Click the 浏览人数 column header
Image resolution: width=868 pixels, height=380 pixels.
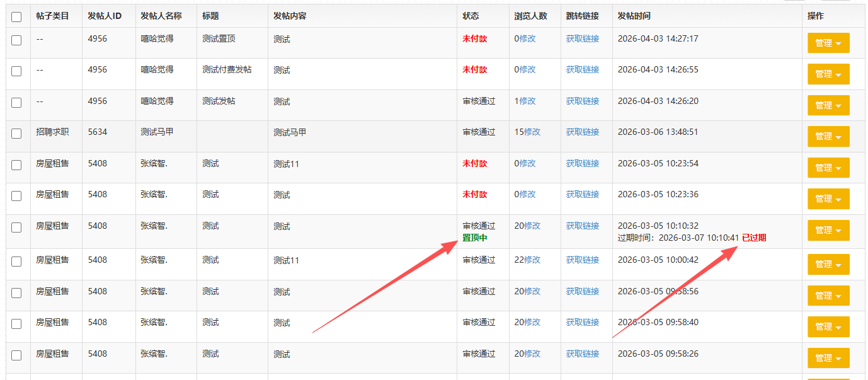(530, 16)
